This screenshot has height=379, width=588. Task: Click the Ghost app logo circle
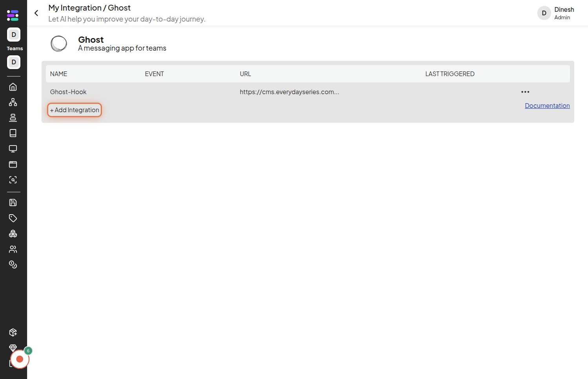pyautogui.click(x=59, y=44)
